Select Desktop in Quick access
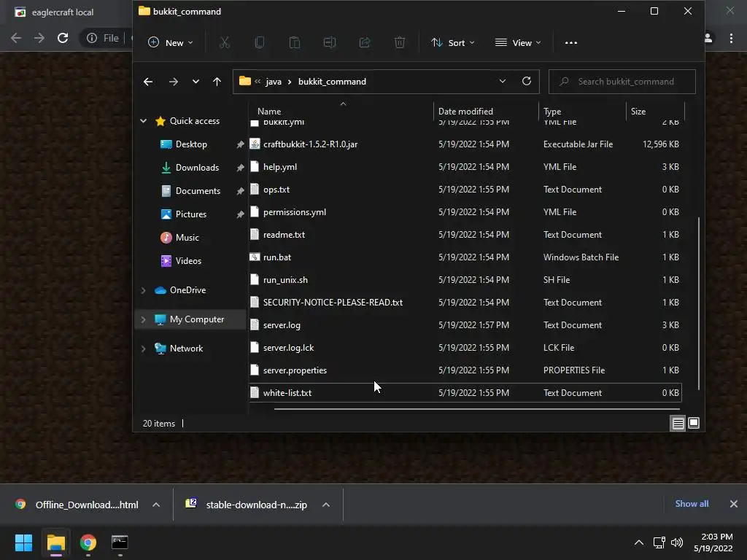This screenshot has height=560, width=747. point(190,144)
